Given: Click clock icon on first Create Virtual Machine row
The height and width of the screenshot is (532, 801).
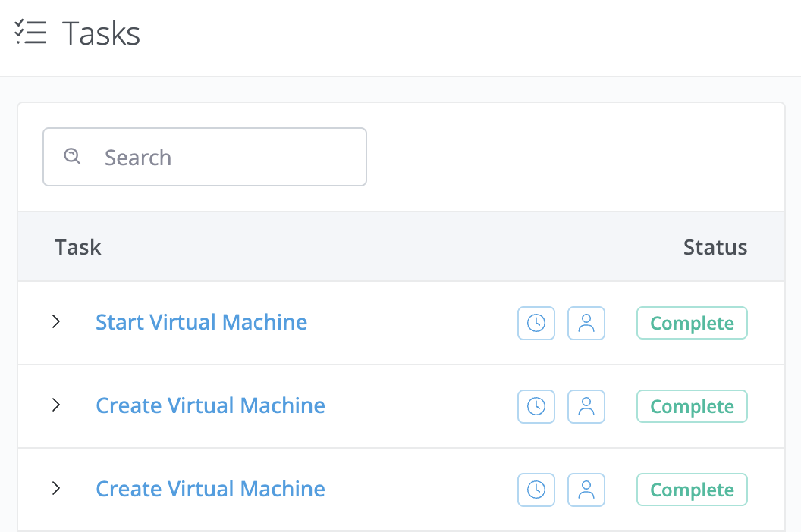Looking at the screenshot, I should click(536, 406).
